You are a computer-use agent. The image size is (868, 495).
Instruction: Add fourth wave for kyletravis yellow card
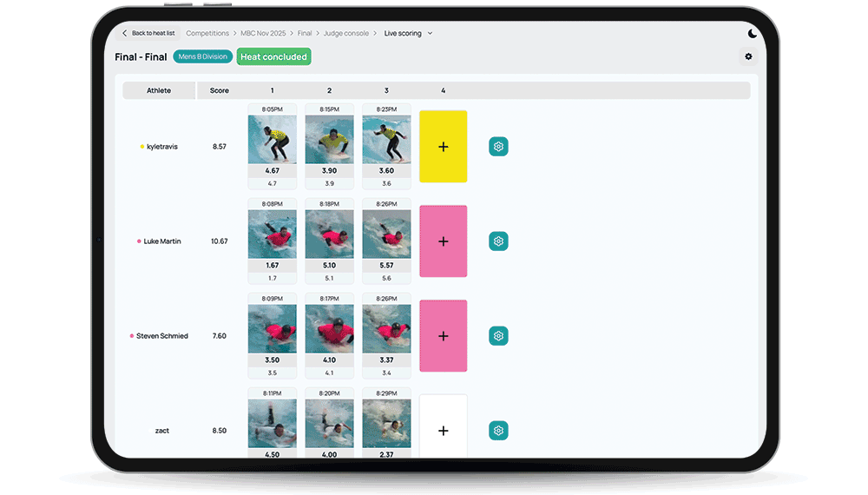tap(443, 147)
